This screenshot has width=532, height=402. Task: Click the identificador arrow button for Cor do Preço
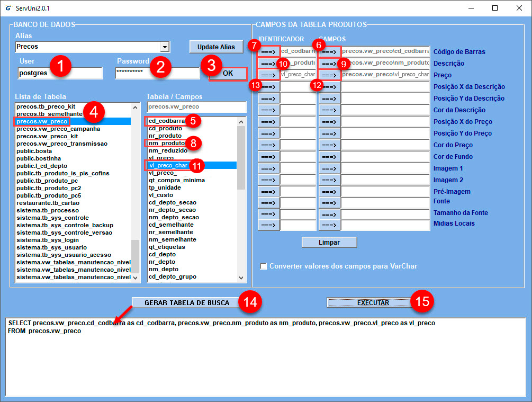click(x=268, y=145)
